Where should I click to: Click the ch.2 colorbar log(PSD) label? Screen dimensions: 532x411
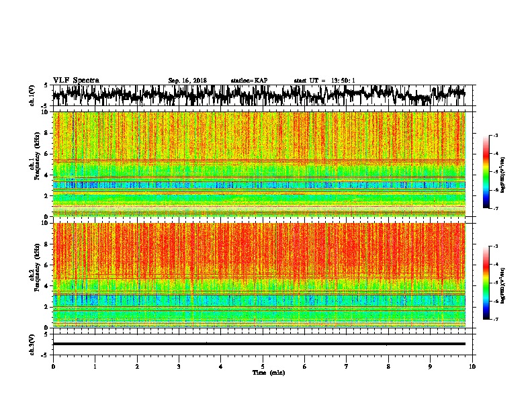pos(503,285)
